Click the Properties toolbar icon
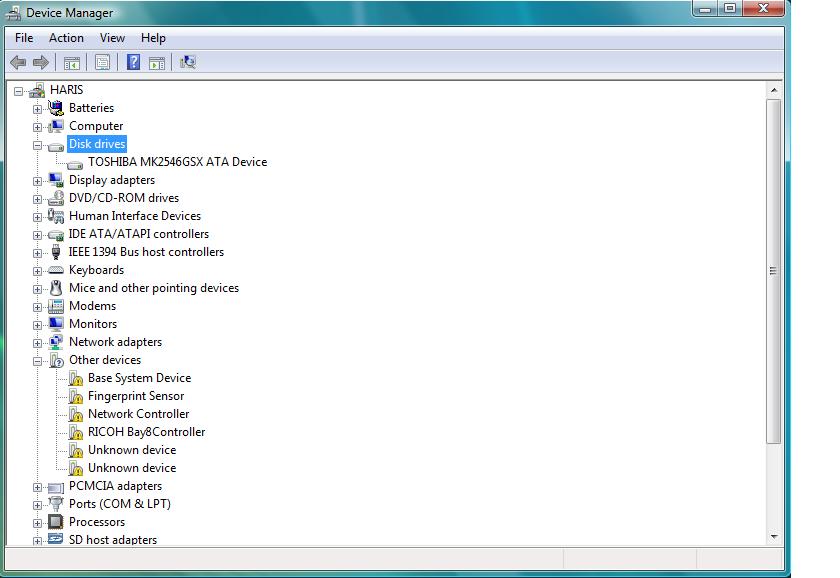840x578 pixels. [x=102, y=63]
